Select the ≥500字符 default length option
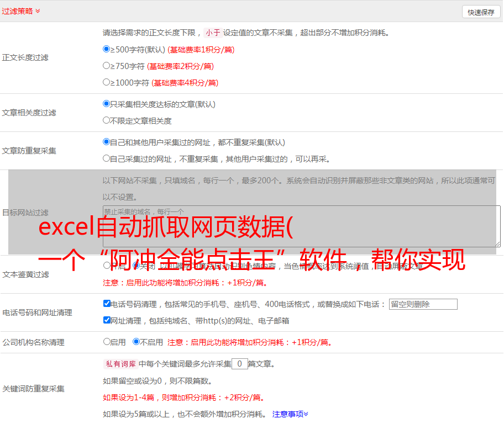 [107, 49]
